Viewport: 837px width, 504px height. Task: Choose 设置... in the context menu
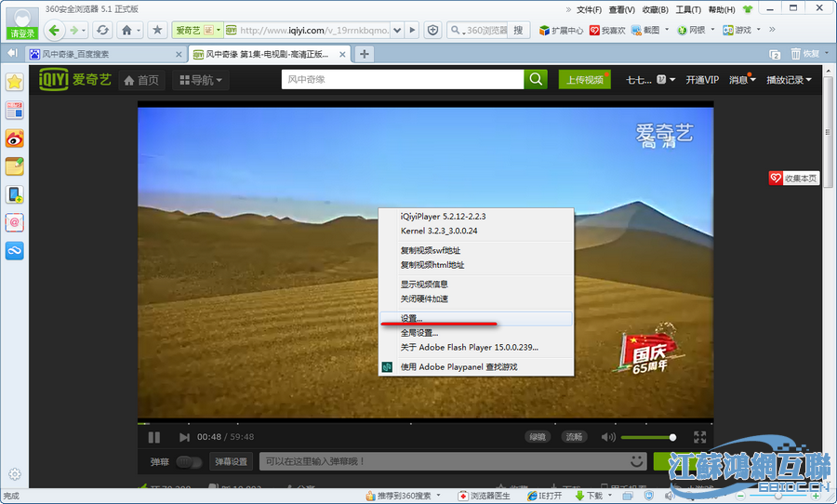point(475,319)
